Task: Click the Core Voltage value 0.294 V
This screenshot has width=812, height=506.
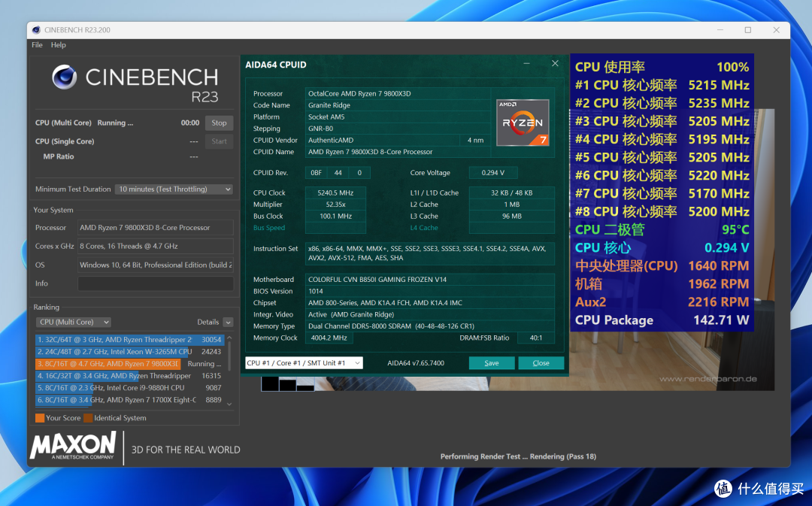Action: coord(493,173)
